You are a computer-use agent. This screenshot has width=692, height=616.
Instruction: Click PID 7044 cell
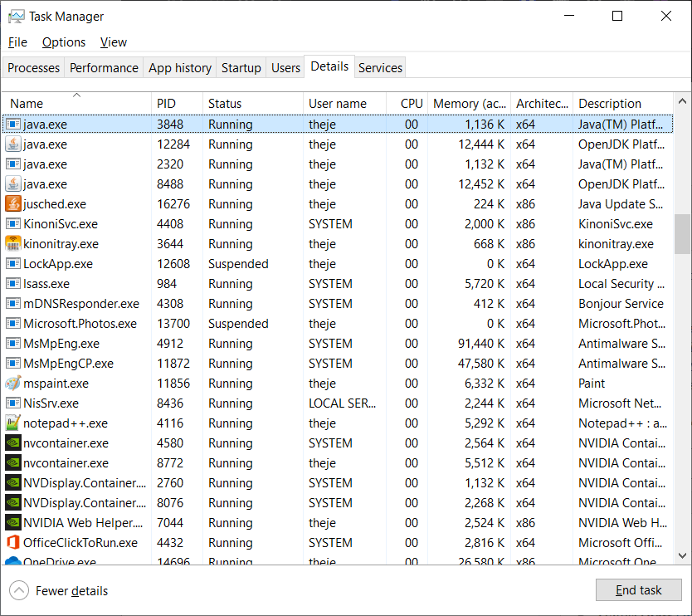(170, 523)
